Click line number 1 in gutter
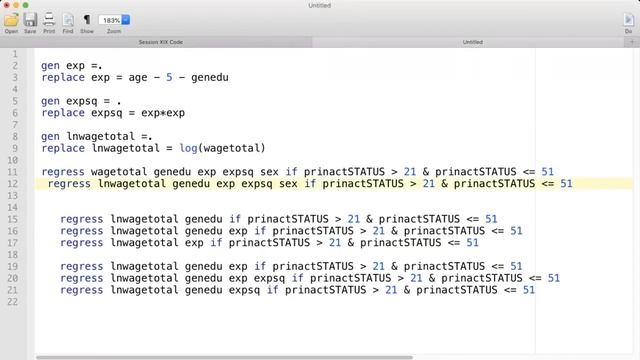Image resolution: width=640 pixels, height=360 pixels. 15,54
